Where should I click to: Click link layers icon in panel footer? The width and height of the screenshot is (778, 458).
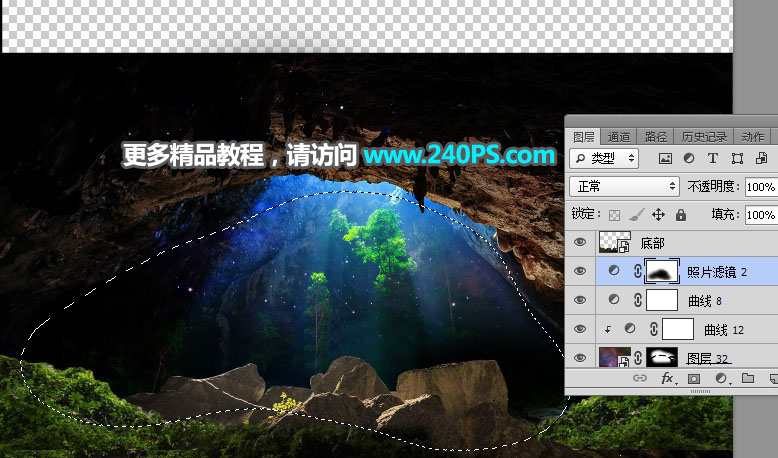[640, 379]
